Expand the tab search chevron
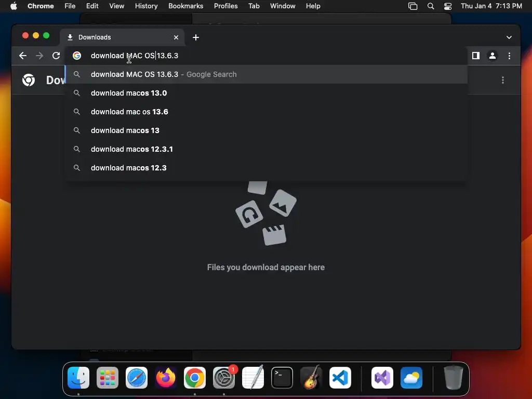 pos(509,37)
